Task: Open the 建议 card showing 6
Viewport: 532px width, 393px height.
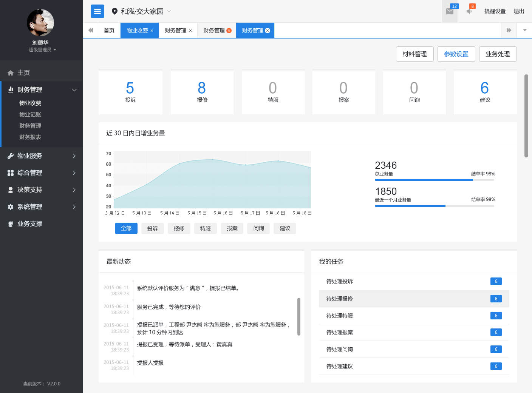Action: [x=485, y=92]
